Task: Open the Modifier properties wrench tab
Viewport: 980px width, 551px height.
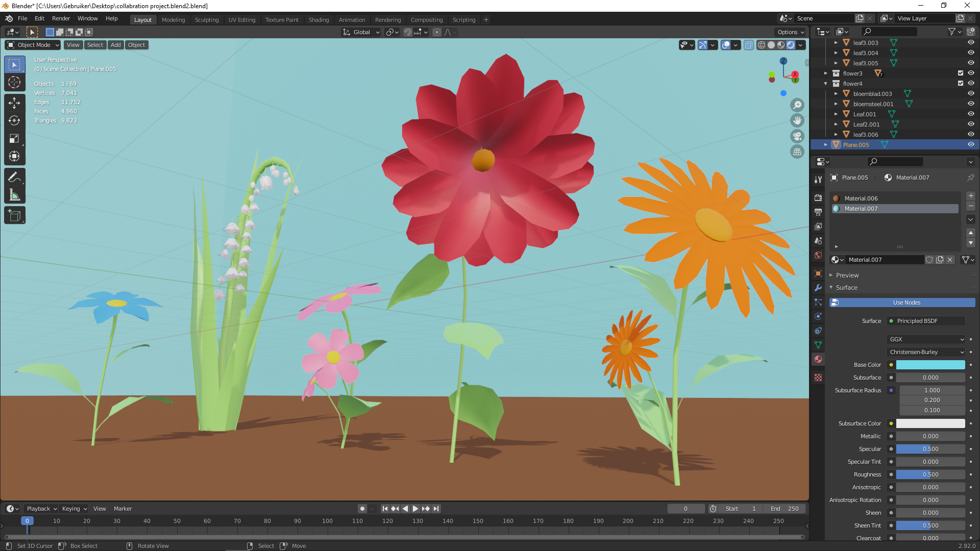Action: click(x=818, y=288)
